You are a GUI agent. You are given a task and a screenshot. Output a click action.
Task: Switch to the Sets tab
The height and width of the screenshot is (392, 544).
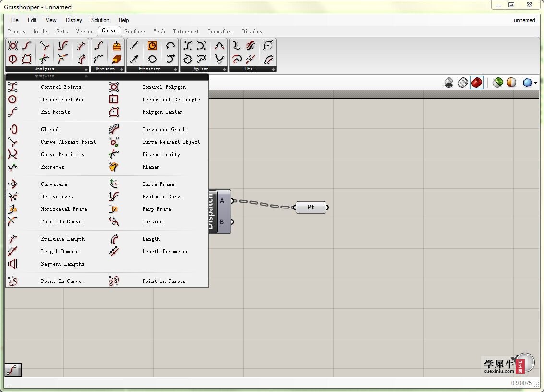[x=62, y=31]
